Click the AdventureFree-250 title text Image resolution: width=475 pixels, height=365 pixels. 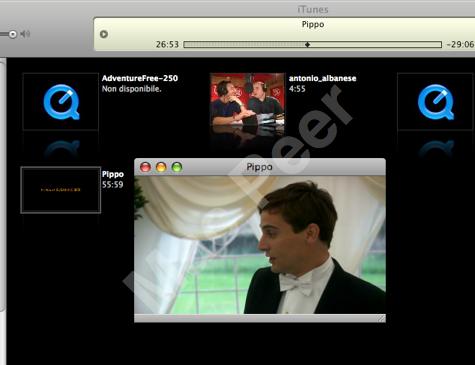coord(140,78)
